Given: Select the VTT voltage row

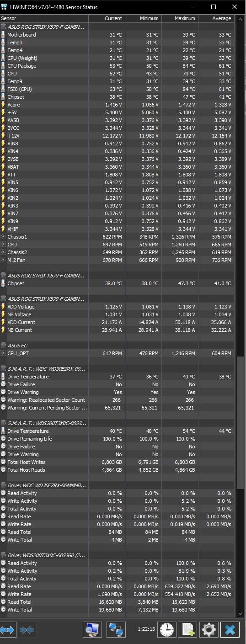Looking at the screenshot, I should 117,175.
